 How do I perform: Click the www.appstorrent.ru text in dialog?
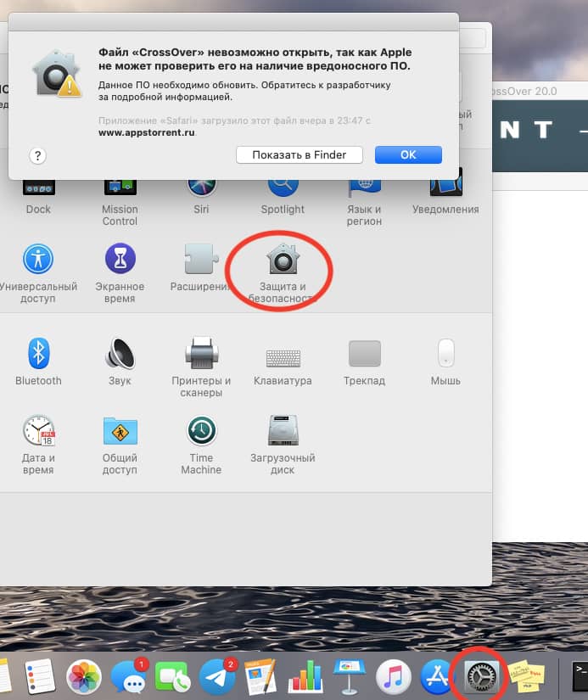pos(147,132)
